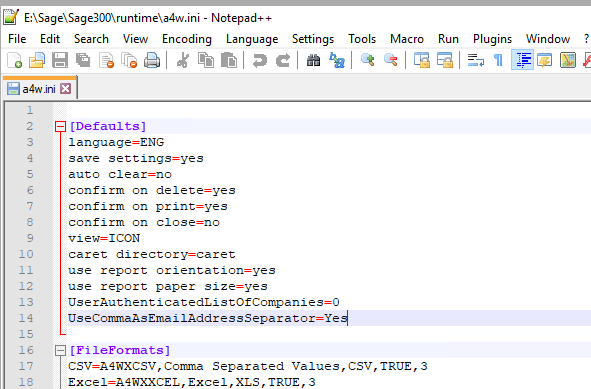Click the user defined language icon
591x389 pixels.
545,60
